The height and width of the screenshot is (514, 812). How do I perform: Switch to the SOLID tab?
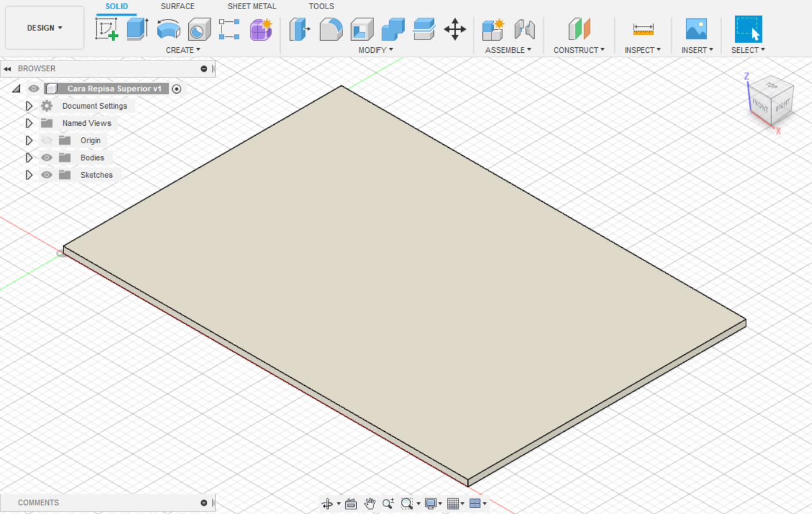click(x=116, y=6)
